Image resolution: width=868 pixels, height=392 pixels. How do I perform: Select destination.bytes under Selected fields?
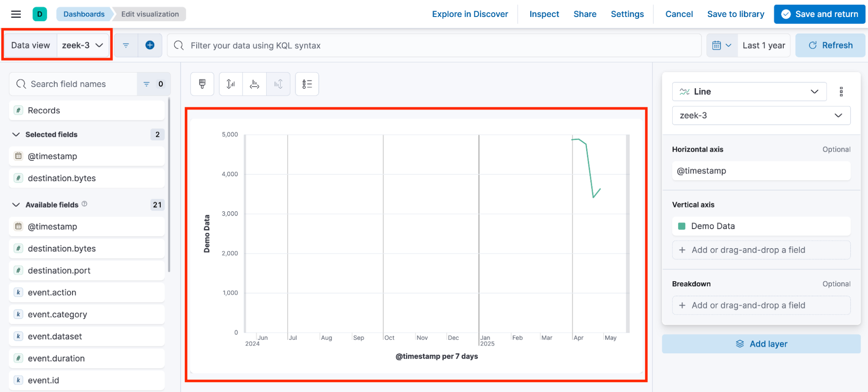coord(87,178)
